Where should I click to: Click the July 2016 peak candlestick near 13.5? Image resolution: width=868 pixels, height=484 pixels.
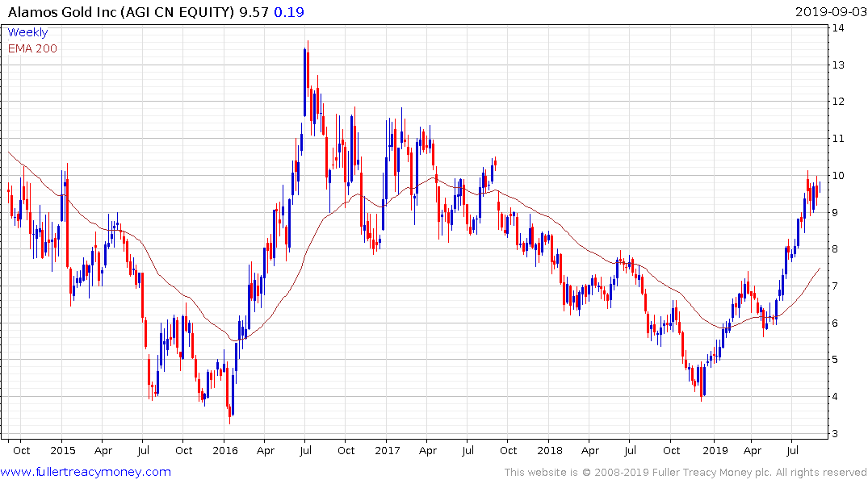pos(305,83)
